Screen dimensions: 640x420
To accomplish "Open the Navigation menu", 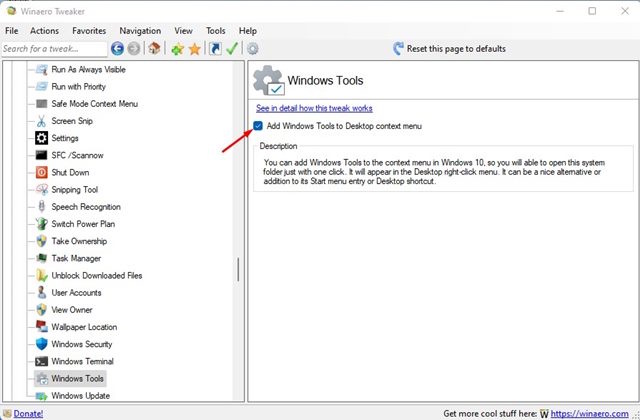I will click(x=140, y=31).
